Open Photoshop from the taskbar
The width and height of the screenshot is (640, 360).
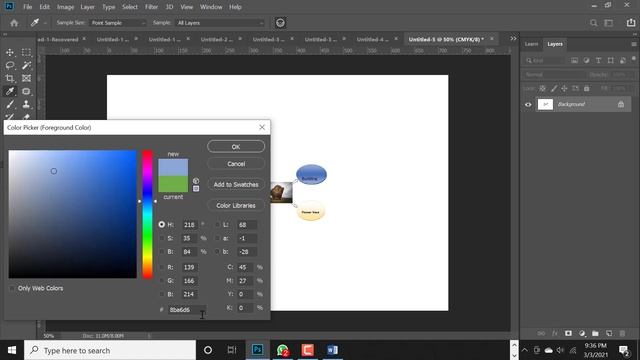258,350
